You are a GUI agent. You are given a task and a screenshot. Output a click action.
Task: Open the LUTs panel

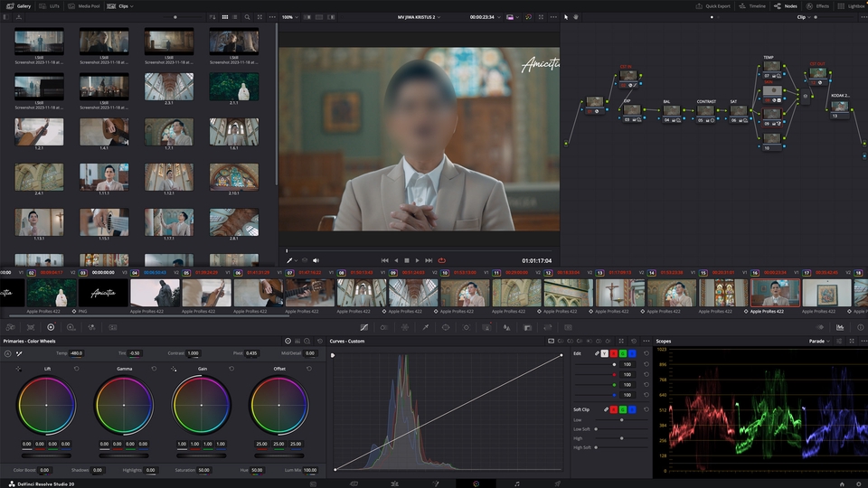tap(50, 6)
